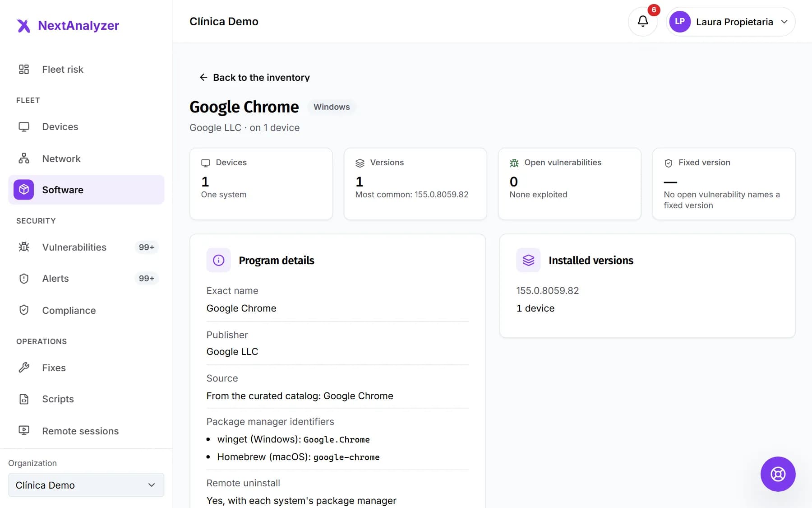812x508 pixels.
Task: Open the Clínica Demo organization dropdown
Action: point(86,485)
